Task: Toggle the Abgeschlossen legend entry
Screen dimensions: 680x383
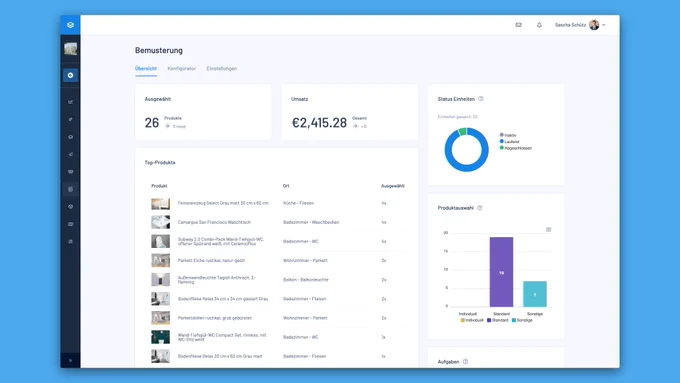Action: point(516,148)
